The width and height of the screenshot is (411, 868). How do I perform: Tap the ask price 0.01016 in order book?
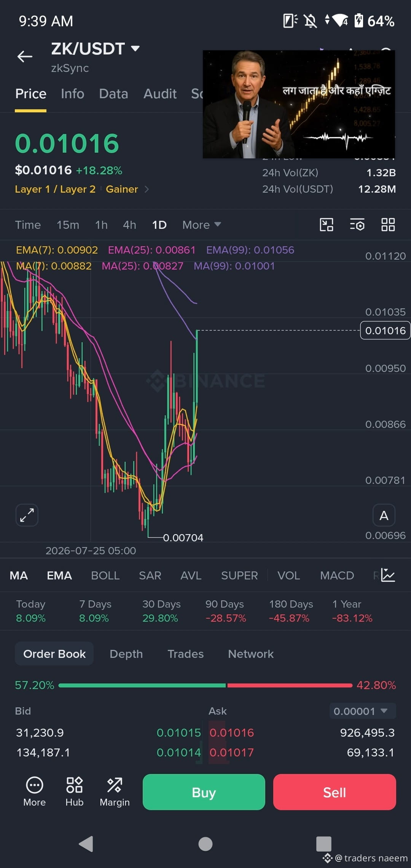coord(232,732)
